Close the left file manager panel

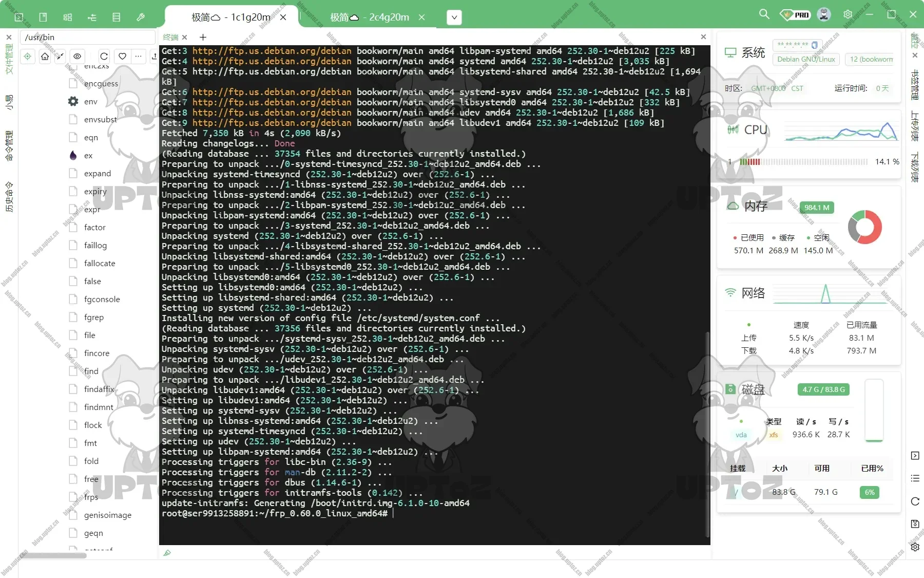9,37
